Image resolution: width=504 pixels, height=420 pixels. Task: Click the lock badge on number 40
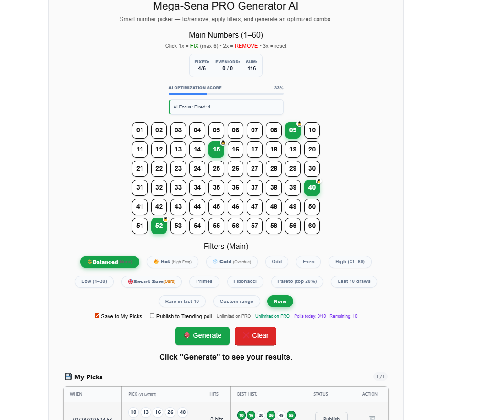coord(318,181)
